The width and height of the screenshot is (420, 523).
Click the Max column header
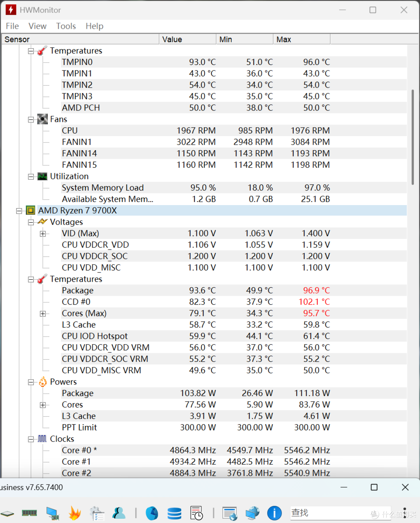point(302,39)
